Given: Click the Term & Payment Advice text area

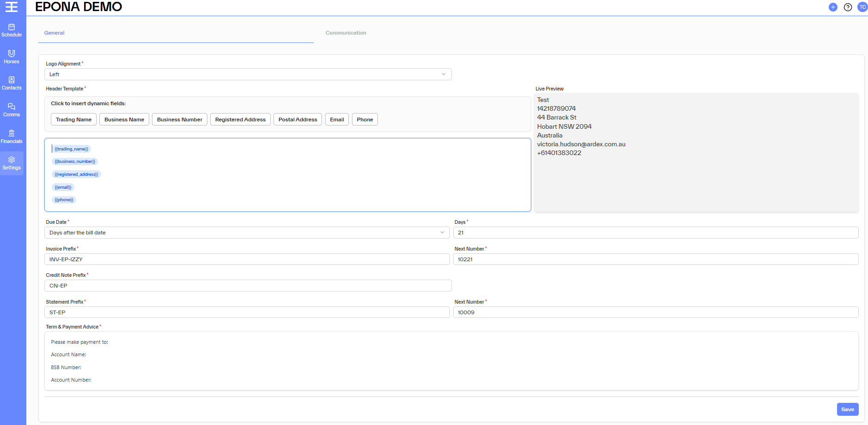Looking at the screenshot, I should point(451,361).
